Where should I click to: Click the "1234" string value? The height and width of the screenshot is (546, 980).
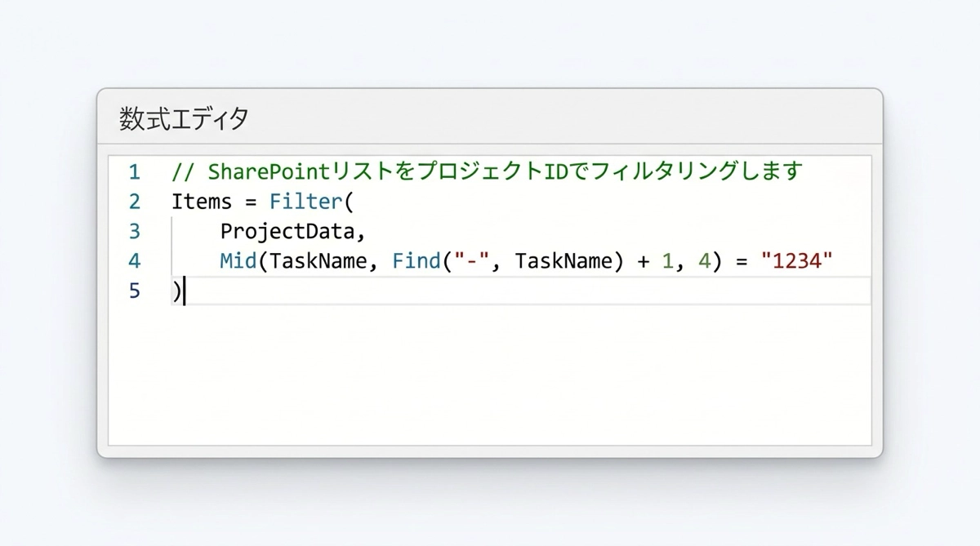coord(796,261)
